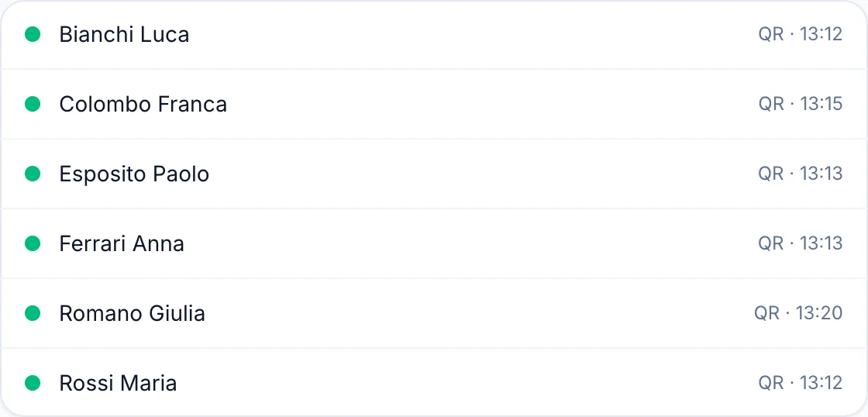Click the QR · 13:13 time for Ferrari Anna
The width and height of the screenshot is (868, 417).
tap(801, 243)
